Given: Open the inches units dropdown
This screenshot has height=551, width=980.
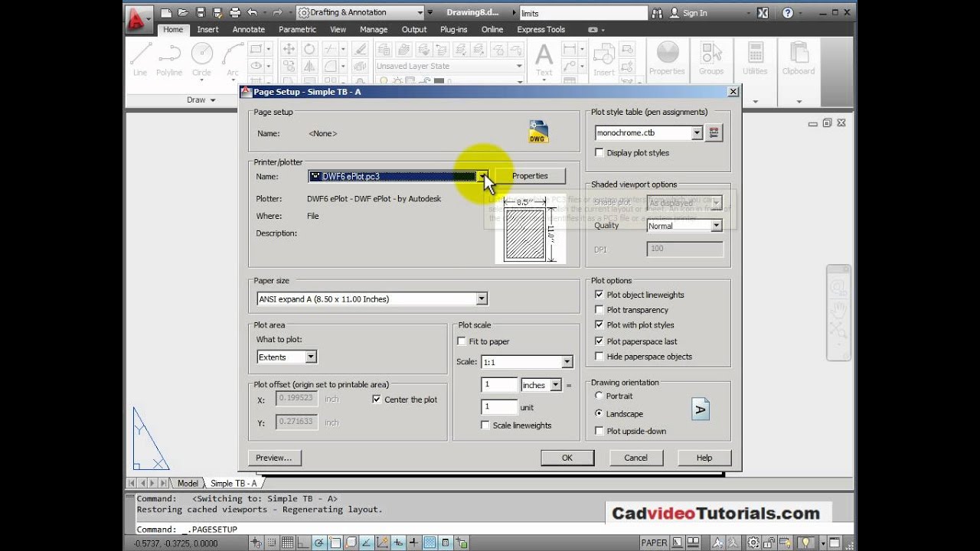Looking at the screenshot, I should 556,385.
